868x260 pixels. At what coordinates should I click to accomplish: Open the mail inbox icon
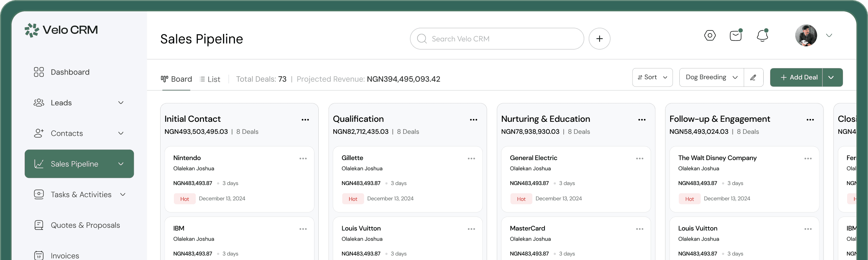[736, 35]
